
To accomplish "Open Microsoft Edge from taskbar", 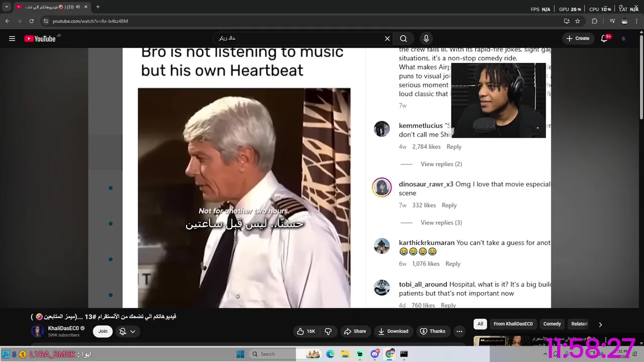I will (x=330, y=354).
